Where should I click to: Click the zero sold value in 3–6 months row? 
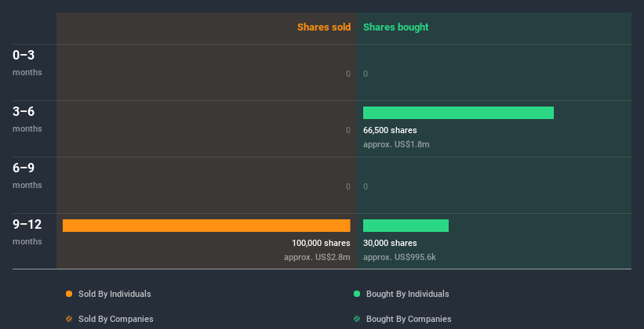click(x=348, y=131)
